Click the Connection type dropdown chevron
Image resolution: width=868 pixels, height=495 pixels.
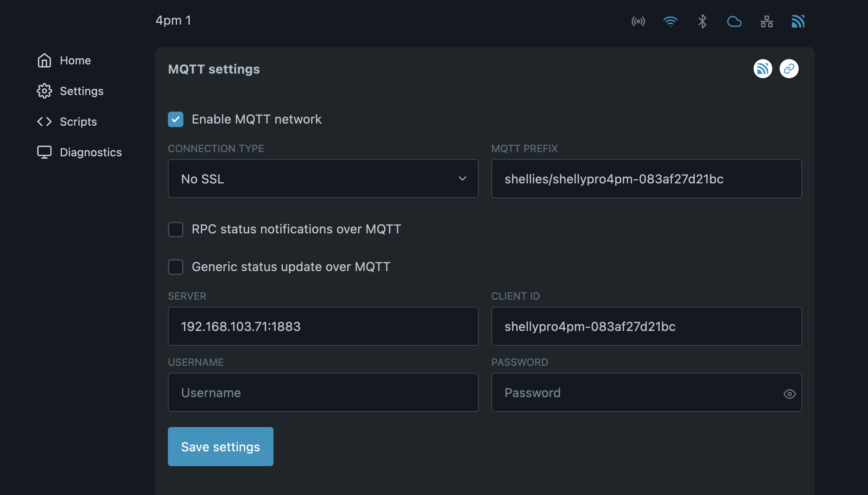coord(463,178)
